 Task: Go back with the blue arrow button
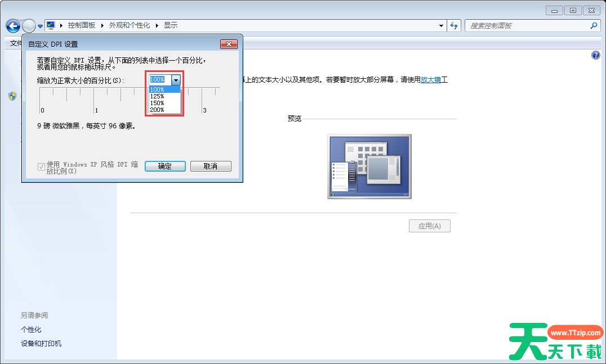pyautogui.click(x=13, y=26)
